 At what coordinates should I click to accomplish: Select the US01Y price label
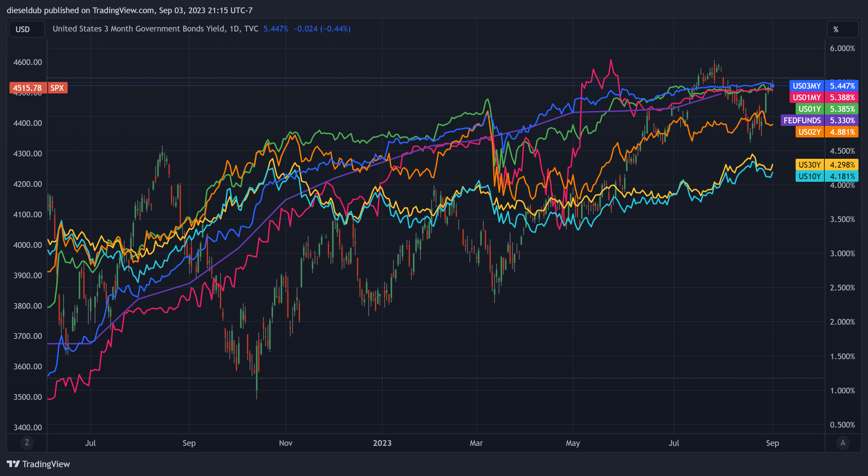click(x=827, y=109)
